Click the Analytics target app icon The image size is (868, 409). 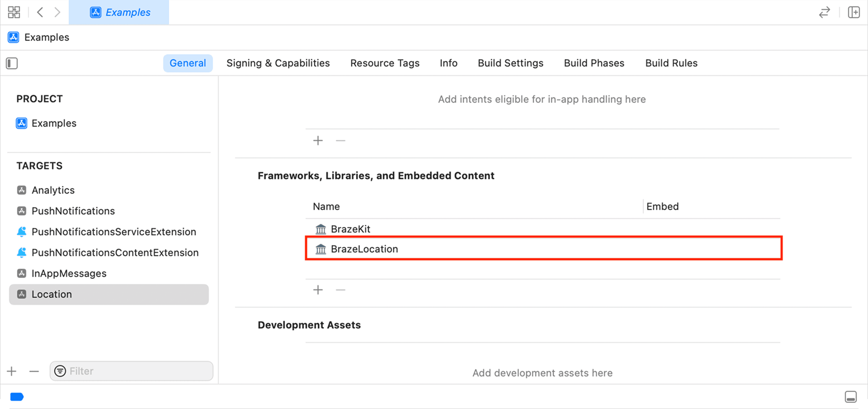click(x=21, y=190)
